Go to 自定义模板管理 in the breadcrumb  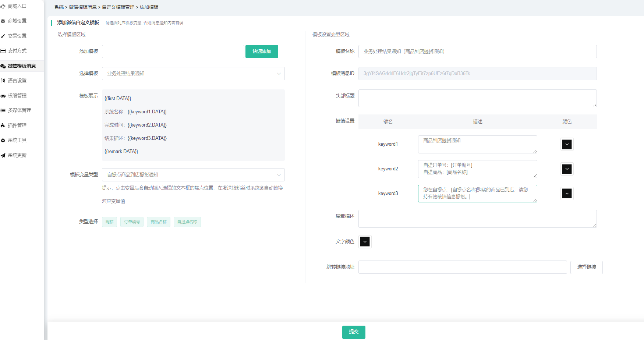pos(118,7)
